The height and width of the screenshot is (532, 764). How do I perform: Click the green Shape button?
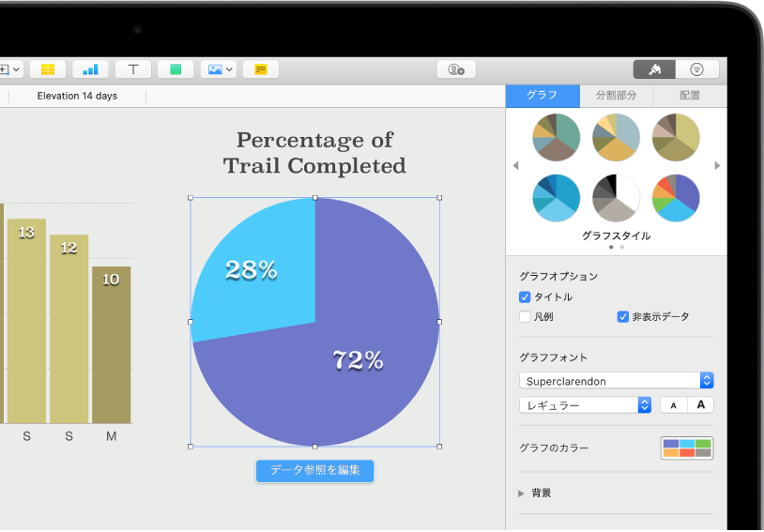click(176, 69)
